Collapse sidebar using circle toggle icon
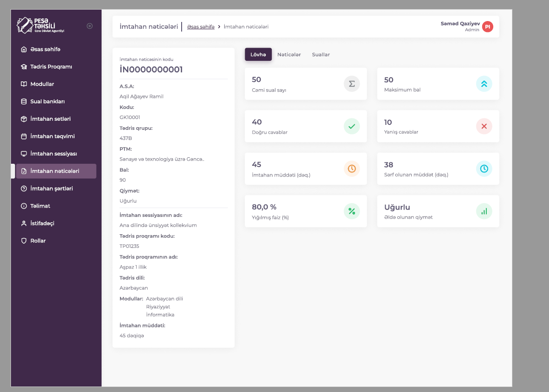The image size is (549, 392). tap(90, 26)
